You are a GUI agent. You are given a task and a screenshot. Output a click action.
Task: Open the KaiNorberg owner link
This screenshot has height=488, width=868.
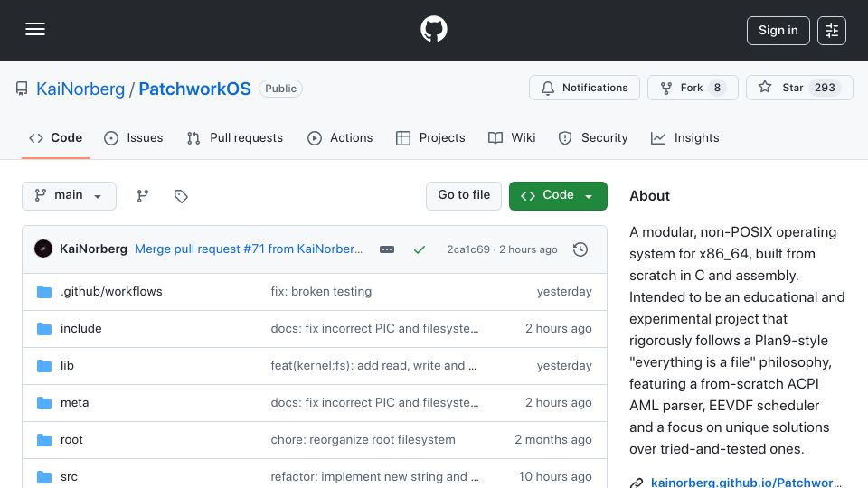[80, 89]
